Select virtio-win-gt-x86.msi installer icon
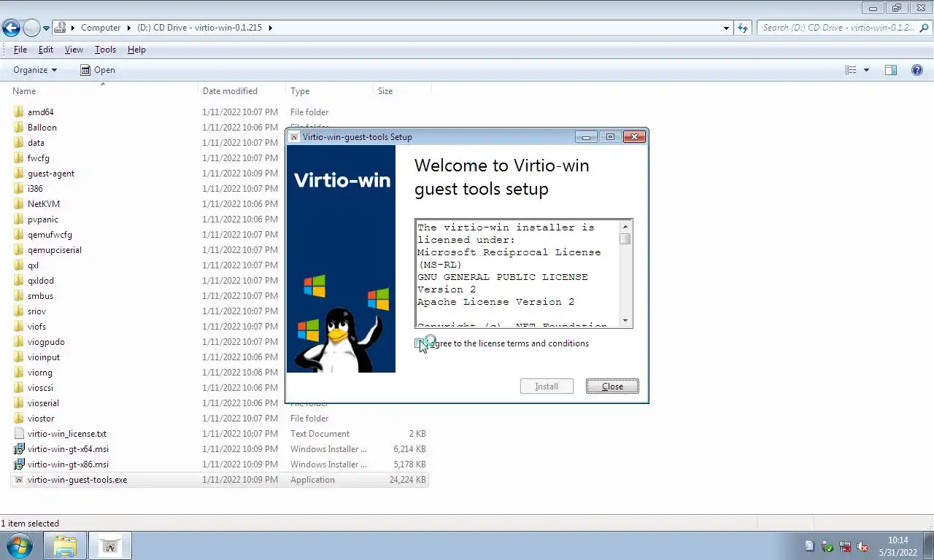The width and height of the screenshot is (934, 560). [x=19, y=464]
